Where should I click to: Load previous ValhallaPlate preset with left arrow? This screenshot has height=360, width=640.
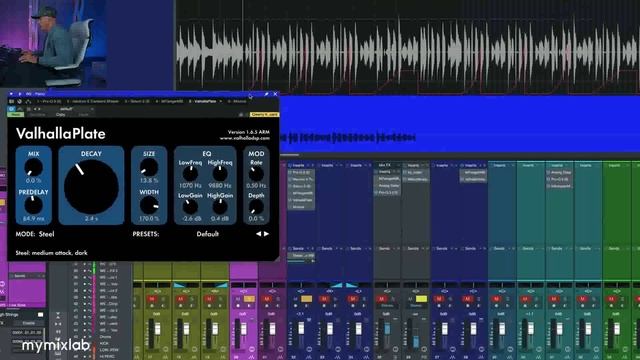(x=258, y=234)
